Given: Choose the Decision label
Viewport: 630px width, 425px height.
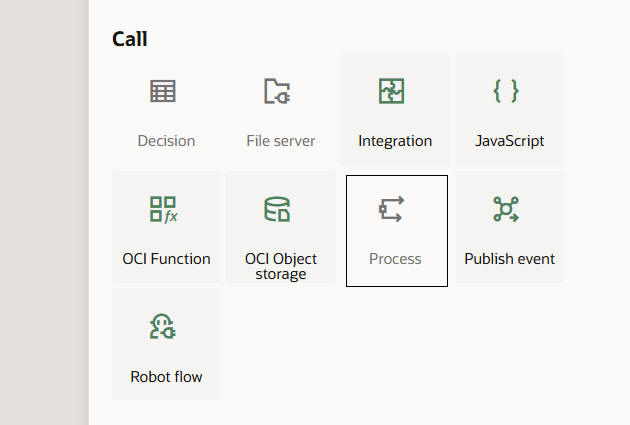Looking at the screenshot, I should [166, 141].
